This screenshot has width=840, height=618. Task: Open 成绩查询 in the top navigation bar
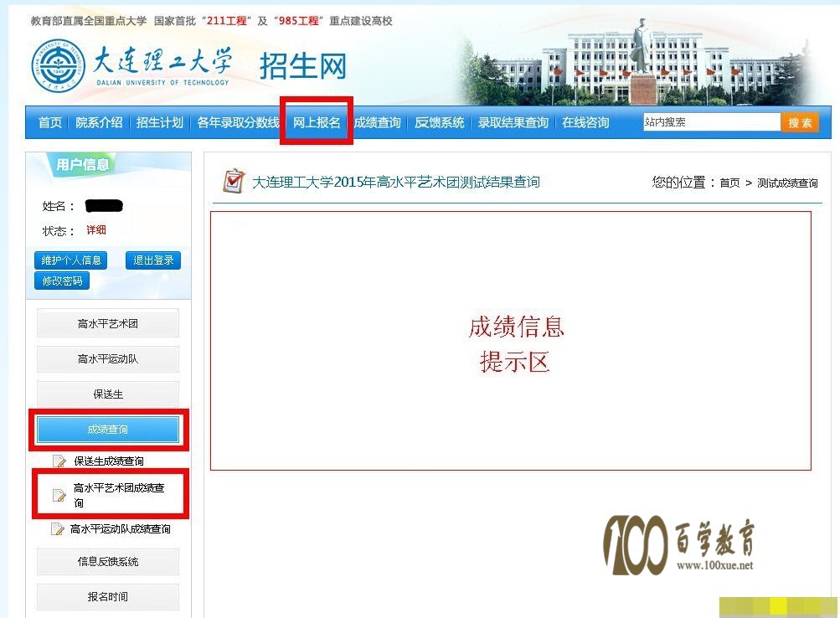click(x=378, y=122)
